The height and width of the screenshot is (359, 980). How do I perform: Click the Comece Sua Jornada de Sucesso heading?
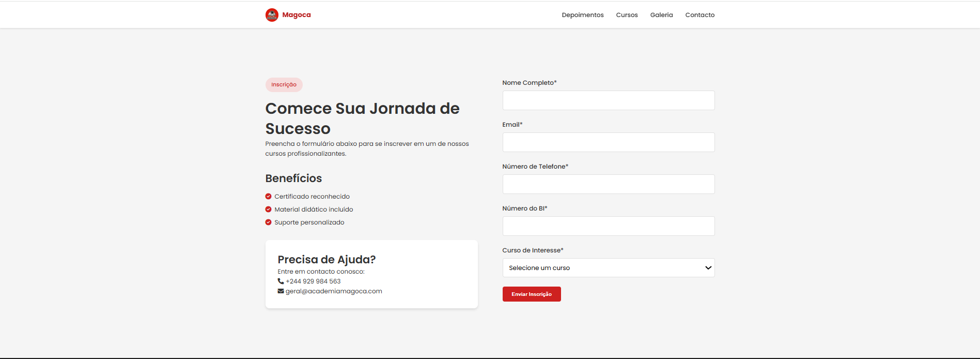pyautogui.click(x=363, y=118)
